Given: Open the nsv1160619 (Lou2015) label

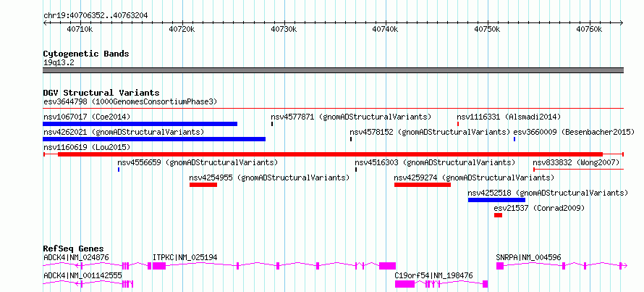Looking at the screenshot, I should (87, 147).
